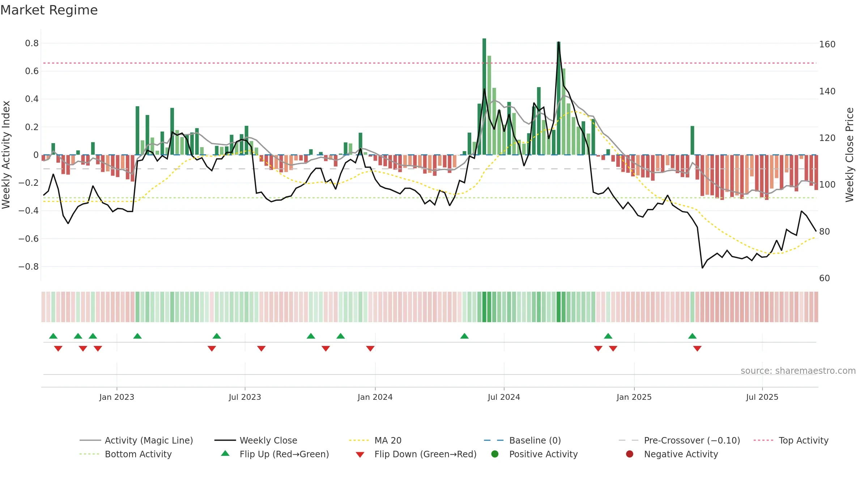The width and height of the screenshot is (868, 488).
Task: Click the isolated green bar in early 2025
Action: [692, 140]
